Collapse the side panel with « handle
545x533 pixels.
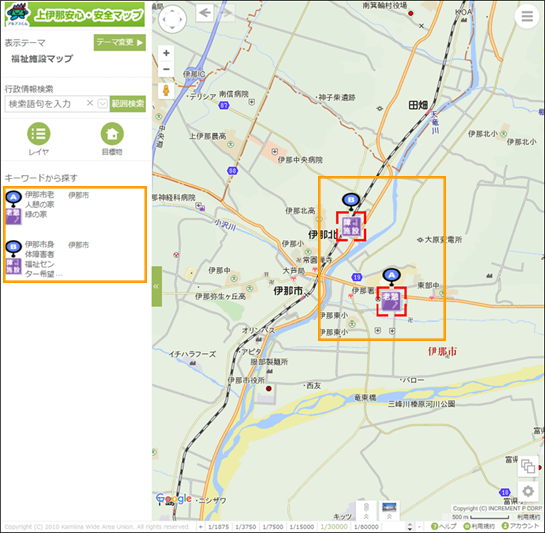(x=156, y=286)
